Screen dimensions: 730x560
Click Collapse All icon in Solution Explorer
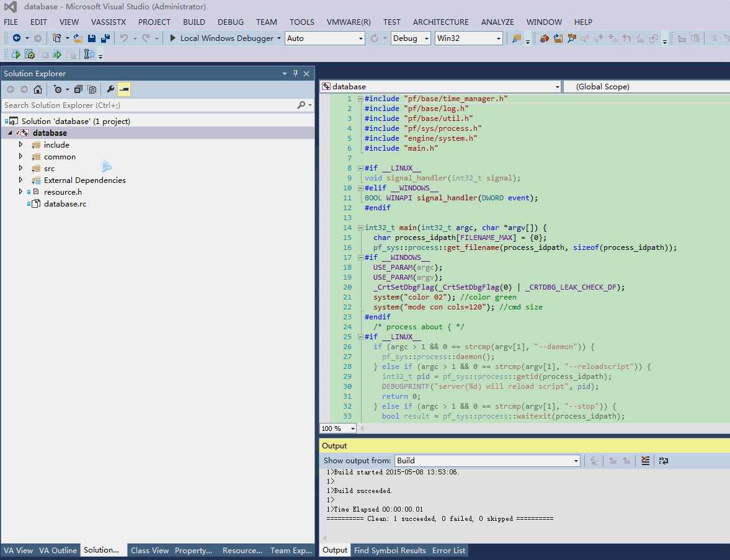pyautogui.click(x=78, y=89)
